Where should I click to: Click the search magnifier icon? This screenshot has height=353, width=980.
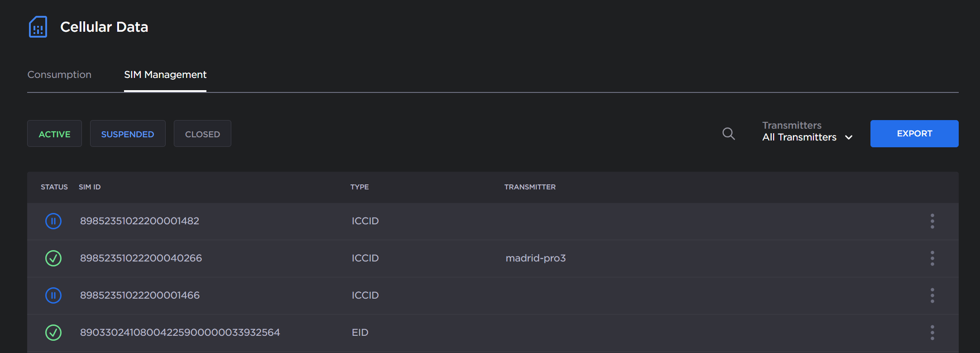[728, 134]
